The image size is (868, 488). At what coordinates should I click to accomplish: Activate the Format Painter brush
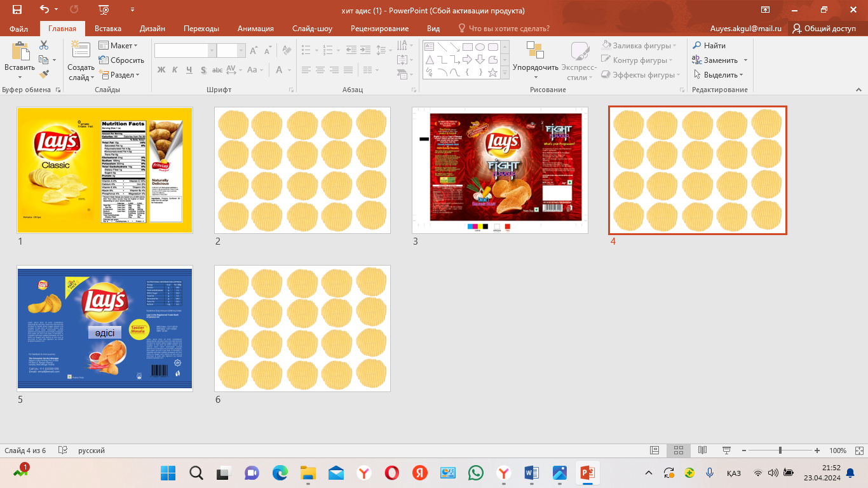44,74
